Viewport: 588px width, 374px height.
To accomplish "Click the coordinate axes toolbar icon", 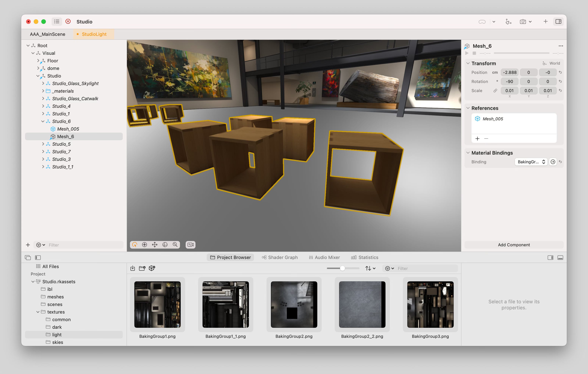I will click(x=508, y=22).
